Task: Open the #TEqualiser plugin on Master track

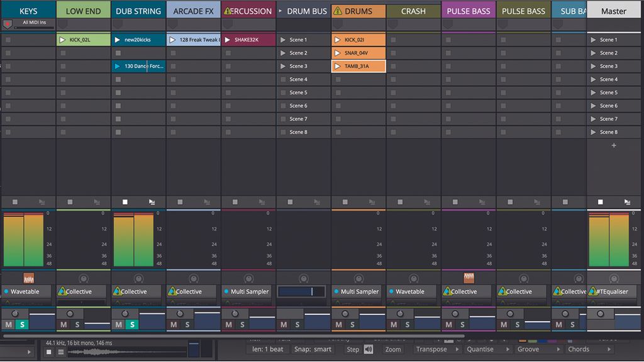Action: 615,292
